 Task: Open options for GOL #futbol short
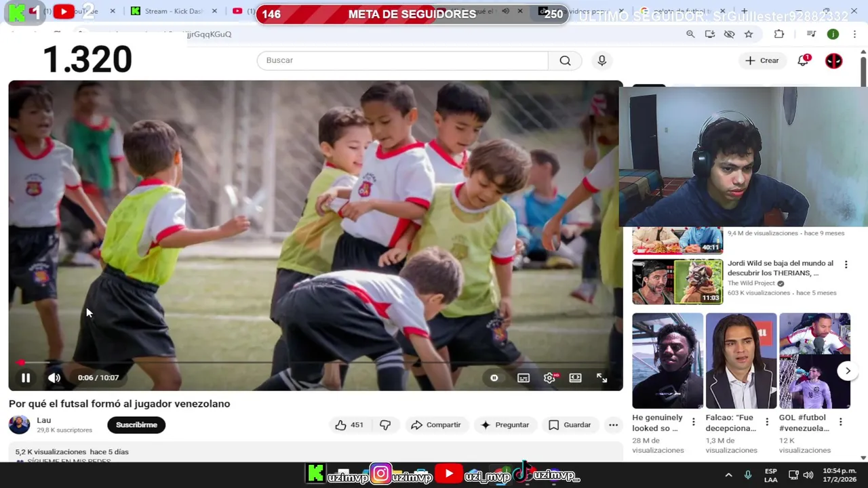[840, 422]
